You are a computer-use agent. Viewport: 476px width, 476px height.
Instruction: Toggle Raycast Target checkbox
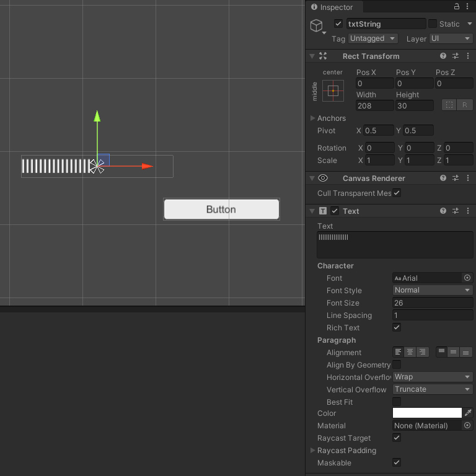[397, 438]
